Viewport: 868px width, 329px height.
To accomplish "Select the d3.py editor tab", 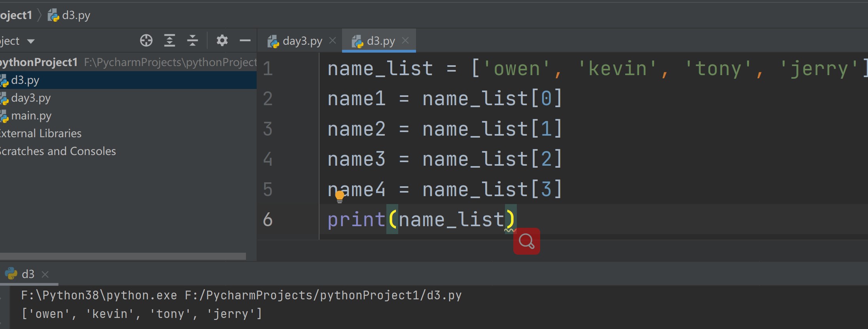I will 380,41.
